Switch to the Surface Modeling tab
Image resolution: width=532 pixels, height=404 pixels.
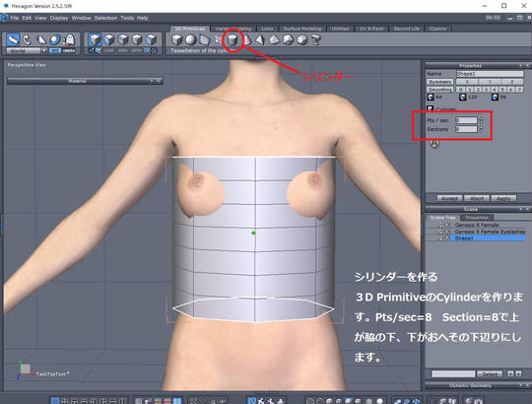point(302,29)
